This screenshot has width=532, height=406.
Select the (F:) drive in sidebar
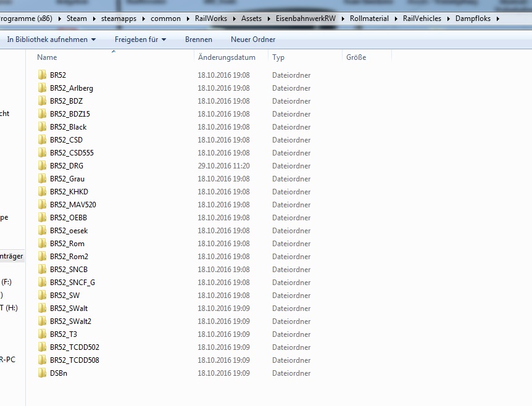[x=6, y=282]
